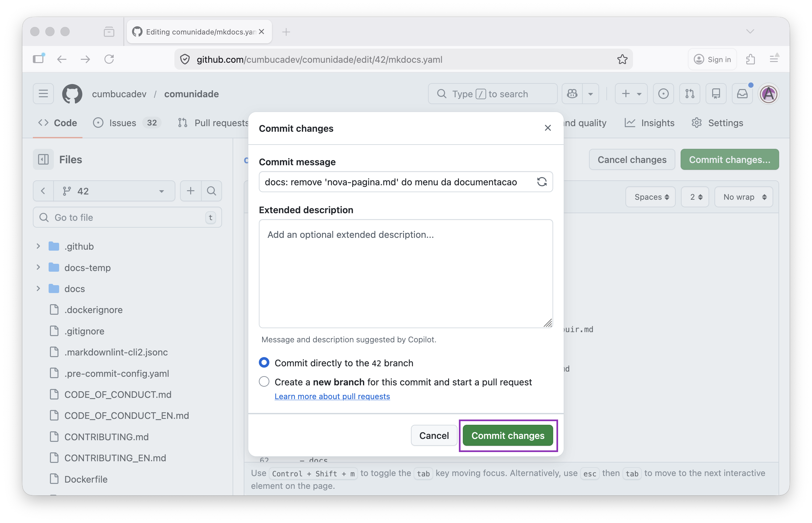Switch to the Insights tab
Screen dimensions: 812x523
click(x=649, y=123)
